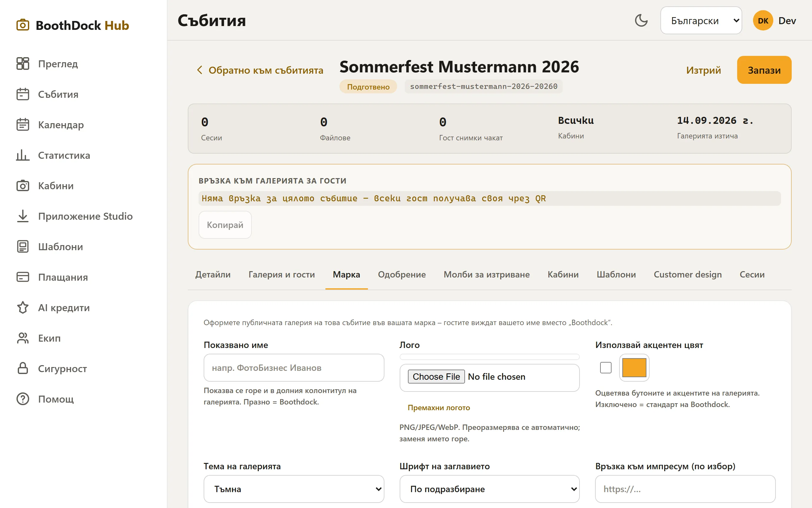Click the back chevron before Обратно към събитията
The image size is (812, 508).
pyautogui.click(x=200, y=70)
